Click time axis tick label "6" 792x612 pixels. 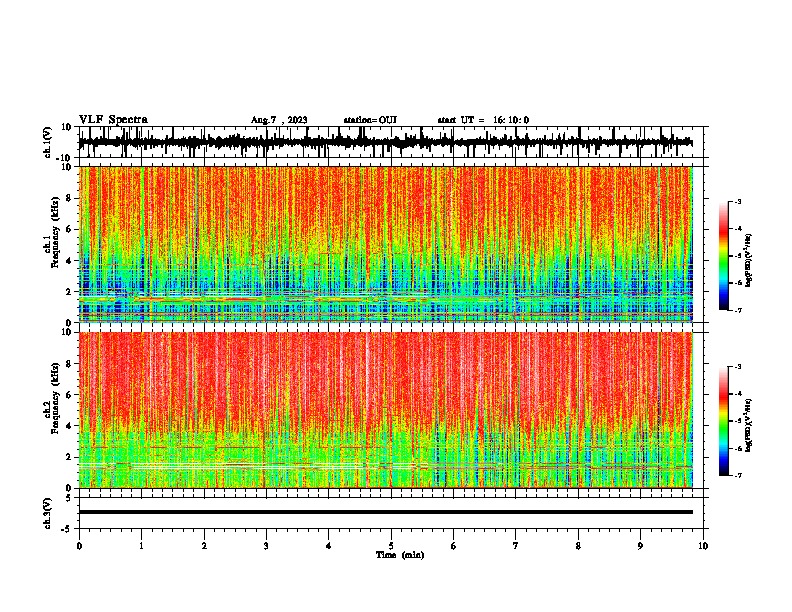(454, 546)
